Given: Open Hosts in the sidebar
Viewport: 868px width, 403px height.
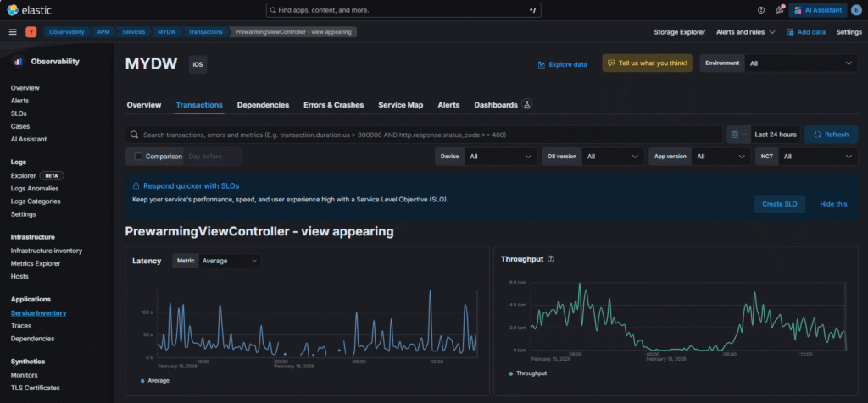Looking at the screenshot, I should click(x=19, y=276).
